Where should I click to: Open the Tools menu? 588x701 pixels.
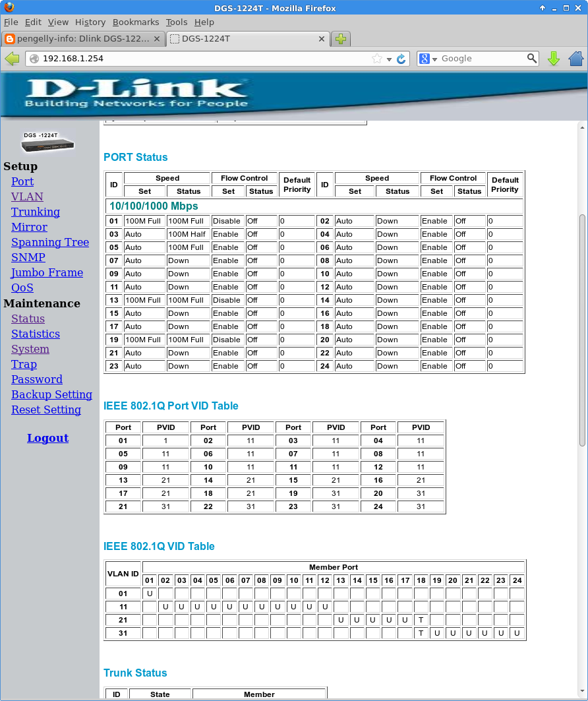(177, 22)
